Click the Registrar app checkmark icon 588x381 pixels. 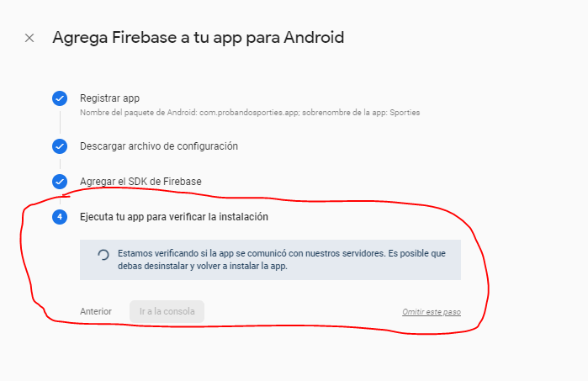60,98
